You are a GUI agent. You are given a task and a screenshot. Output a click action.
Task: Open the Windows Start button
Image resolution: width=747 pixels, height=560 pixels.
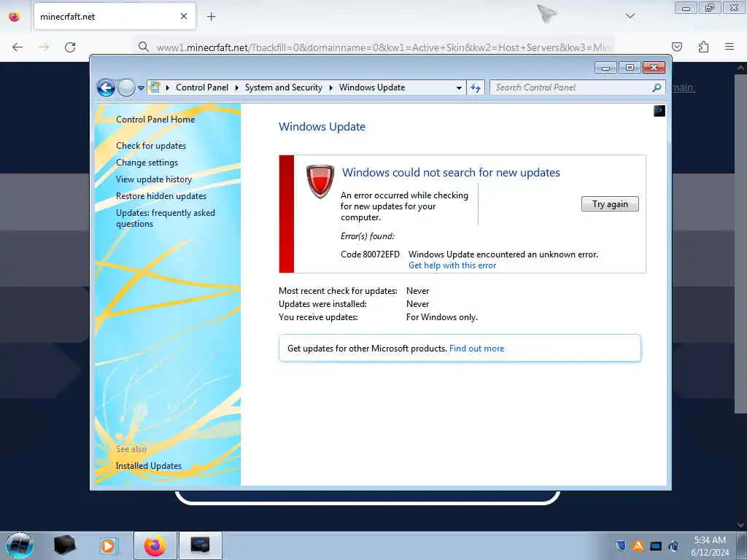[20, 545]
